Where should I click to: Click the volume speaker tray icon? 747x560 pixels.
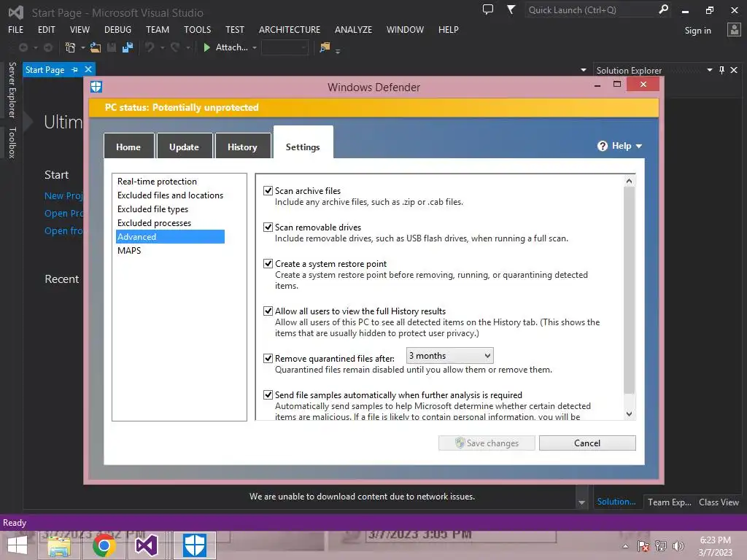point(678,546)
